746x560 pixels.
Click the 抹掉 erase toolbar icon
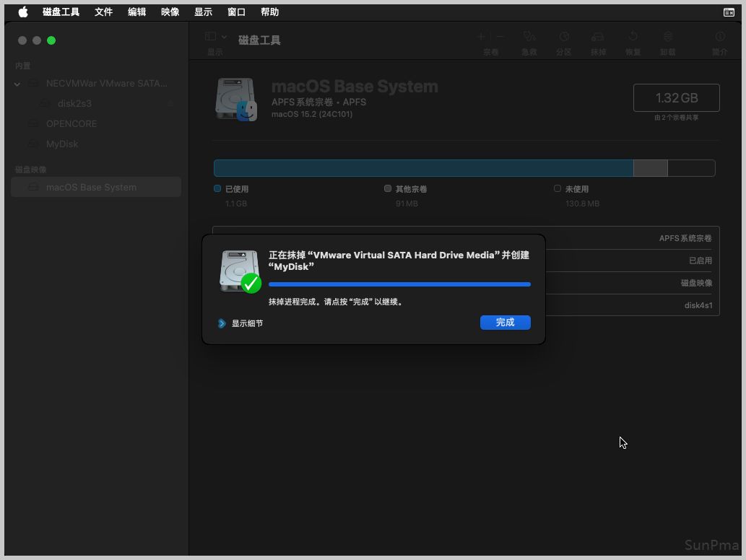tap(598, 37)
